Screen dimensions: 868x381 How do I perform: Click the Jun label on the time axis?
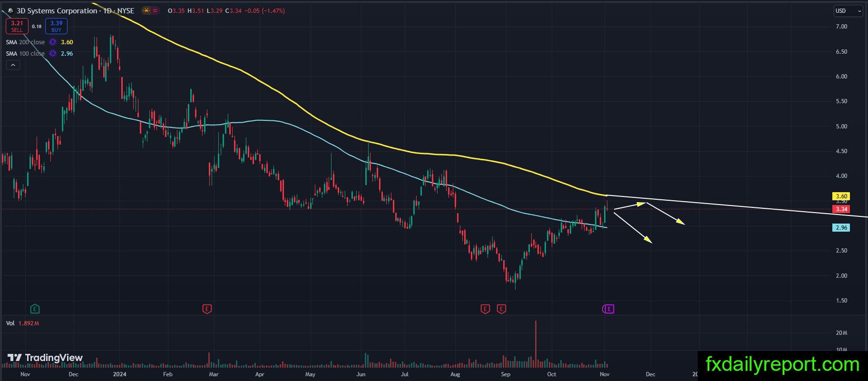click(x=361, y=374)
